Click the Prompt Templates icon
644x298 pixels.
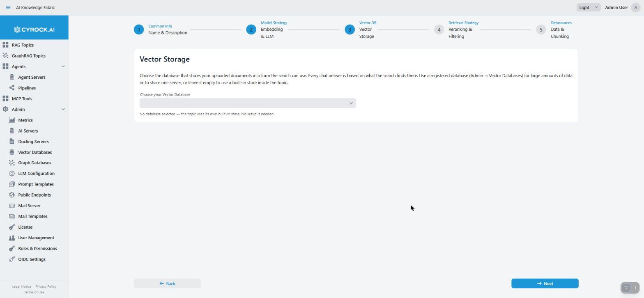12,184
